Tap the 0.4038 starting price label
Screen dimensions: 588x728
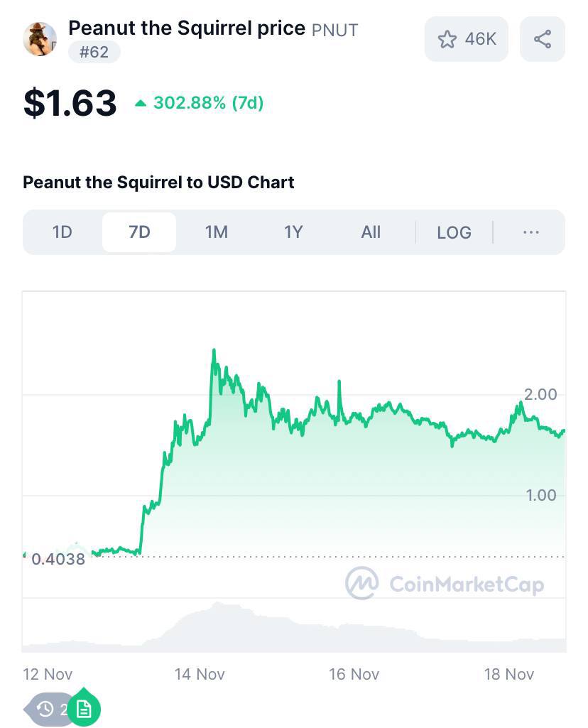(58, 559)
